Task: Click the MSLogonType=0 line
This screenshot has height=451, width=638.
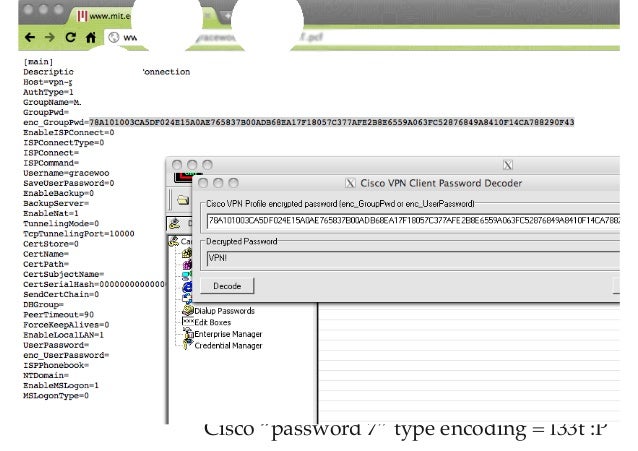Action: (x=56, y=396)
